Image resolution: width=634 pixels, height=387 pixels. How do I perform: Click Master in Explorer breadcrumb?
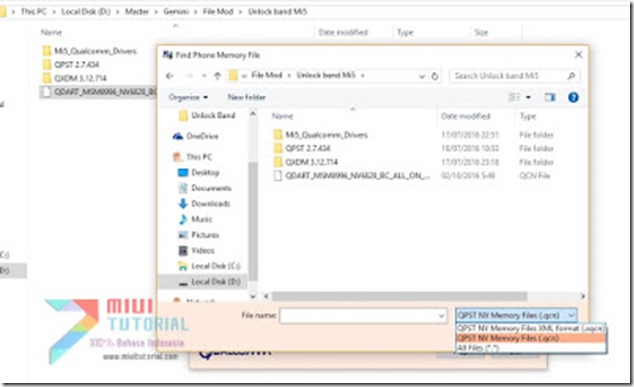pyautogui.click(x=137, y=11)
